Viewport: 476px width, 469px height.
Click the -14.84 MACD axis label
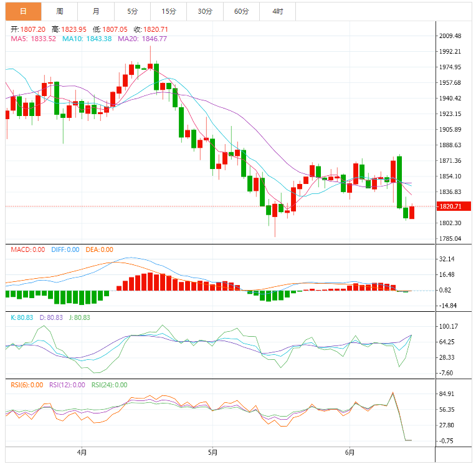447,306
